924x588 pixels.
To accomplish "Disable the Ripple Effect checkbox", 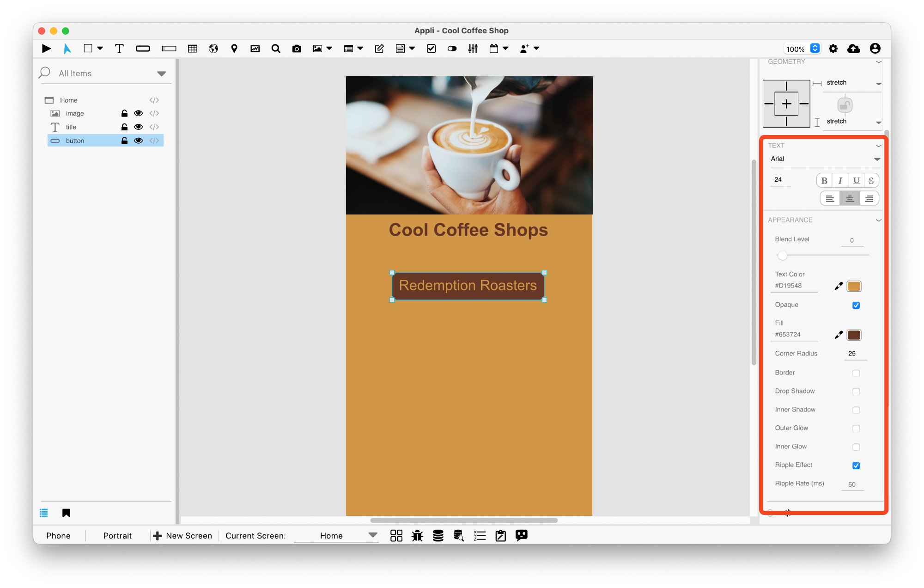I will click(x=856, y=465).
